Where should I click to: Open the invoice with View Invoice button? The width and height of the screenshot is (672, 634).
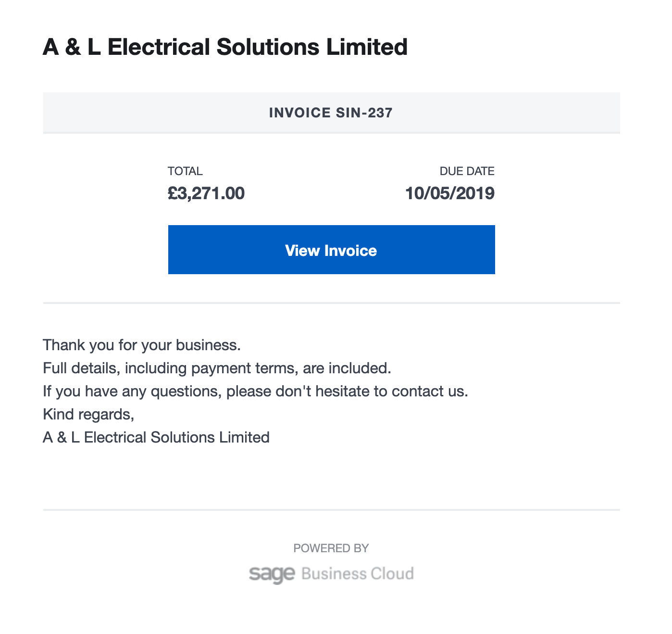coord(331,250)
